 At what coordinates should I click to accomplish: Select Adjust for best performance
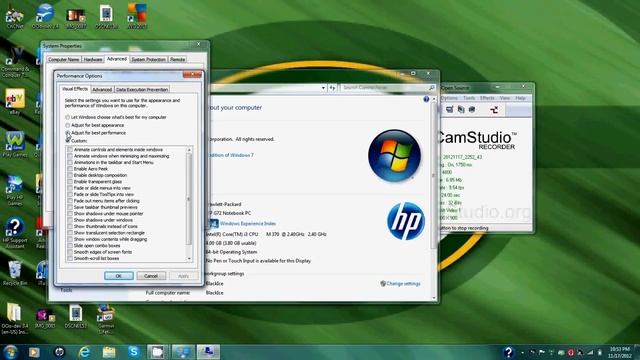tap(67, 133)
